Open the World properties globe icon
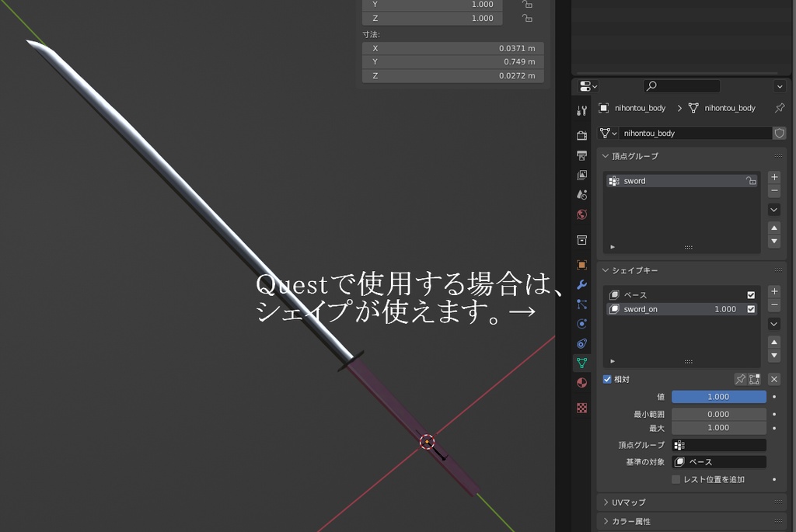This screenshot has width=796, height=532. tap(581, 215)
